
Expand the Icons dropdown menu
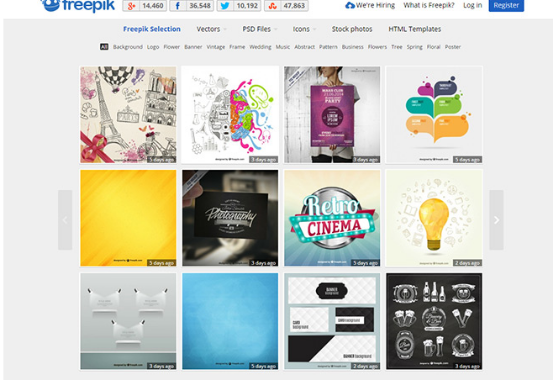[x=304, y=29]
